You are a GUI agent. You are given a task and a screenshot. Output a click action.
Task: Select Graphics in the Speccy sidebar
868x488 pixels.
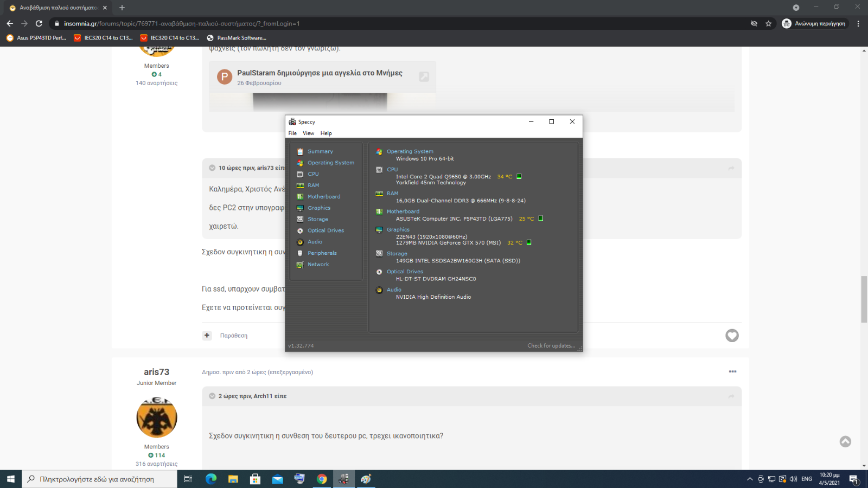tap(319, 208)
